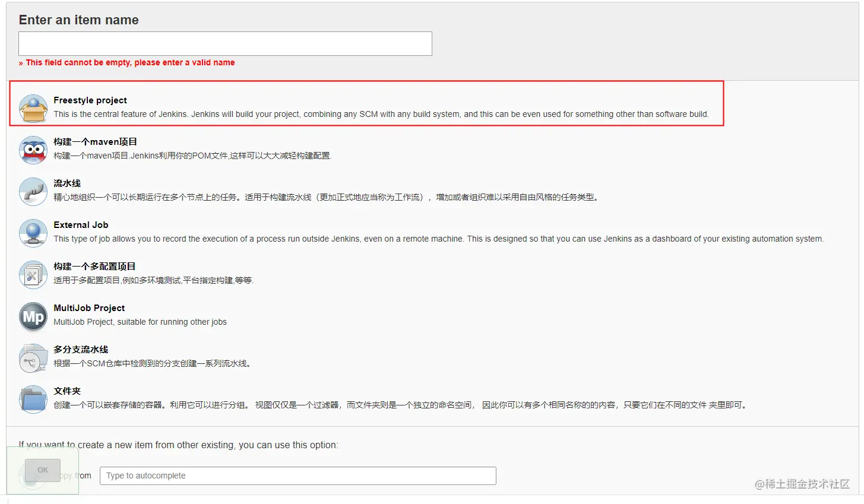This screenshot has height=504, width=864.
Task: Click the 文件夹 description text
Action: tap(401, 405)
